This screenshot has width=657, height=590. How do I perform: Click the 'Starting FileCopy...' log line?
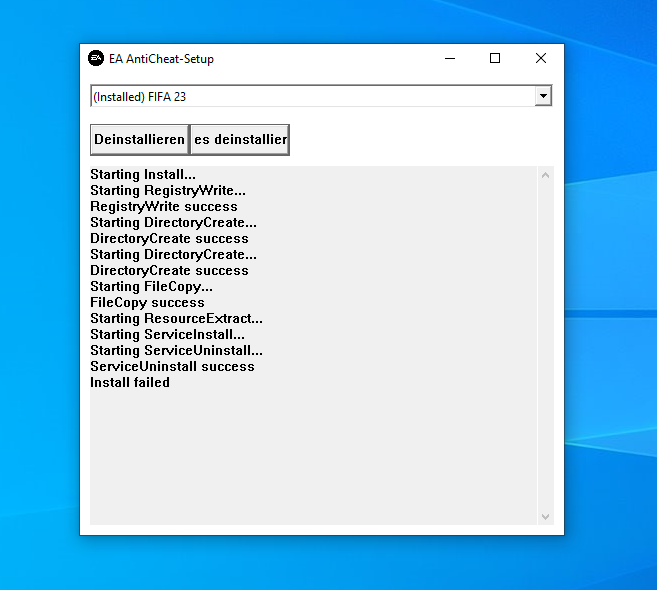(152, 286)
